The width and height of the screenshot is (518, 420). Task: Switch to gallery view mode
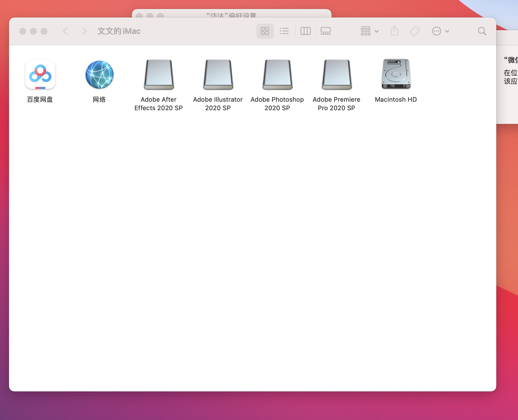click(x=325, y=31)
